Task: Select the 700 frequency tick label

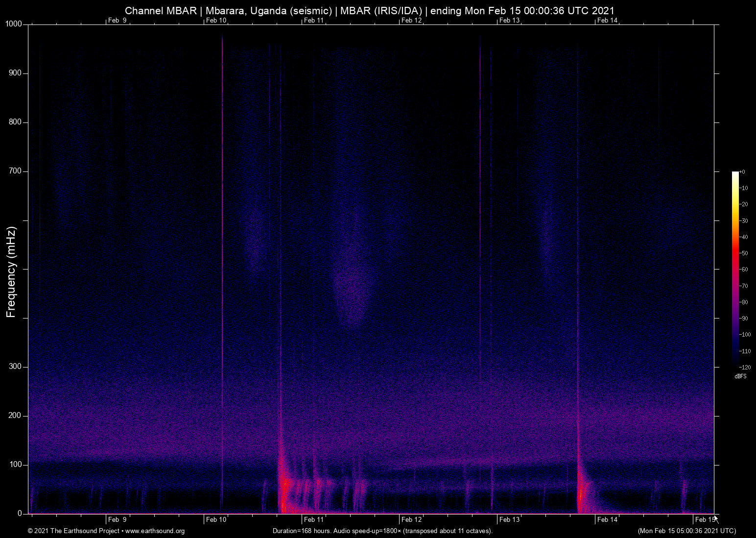Action: point(16,171)
